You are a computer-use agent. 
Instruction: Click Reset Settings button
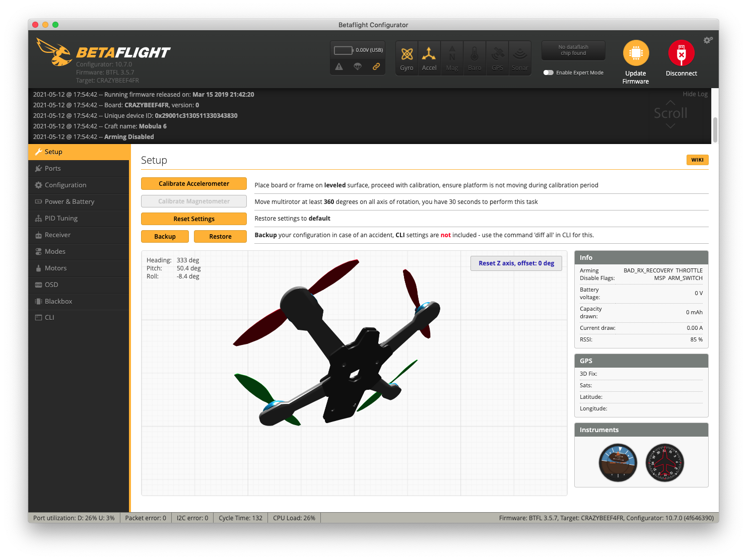[x=194, y=219]
